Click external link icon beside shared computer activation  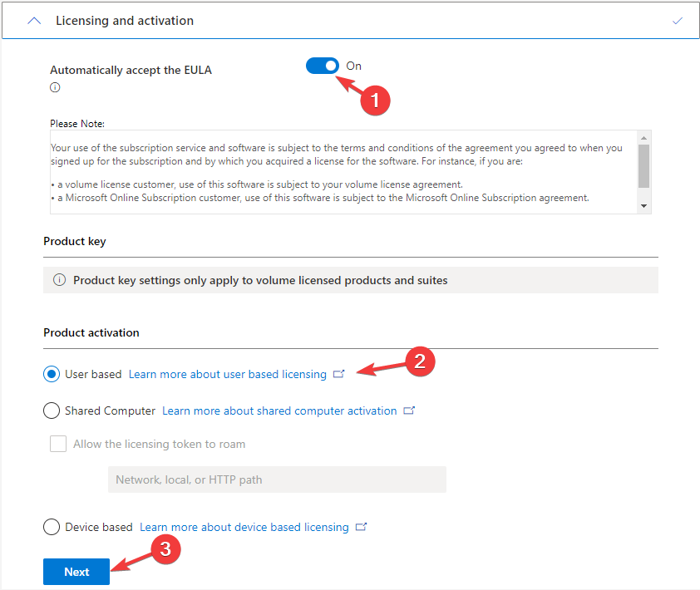click(409, 411)
